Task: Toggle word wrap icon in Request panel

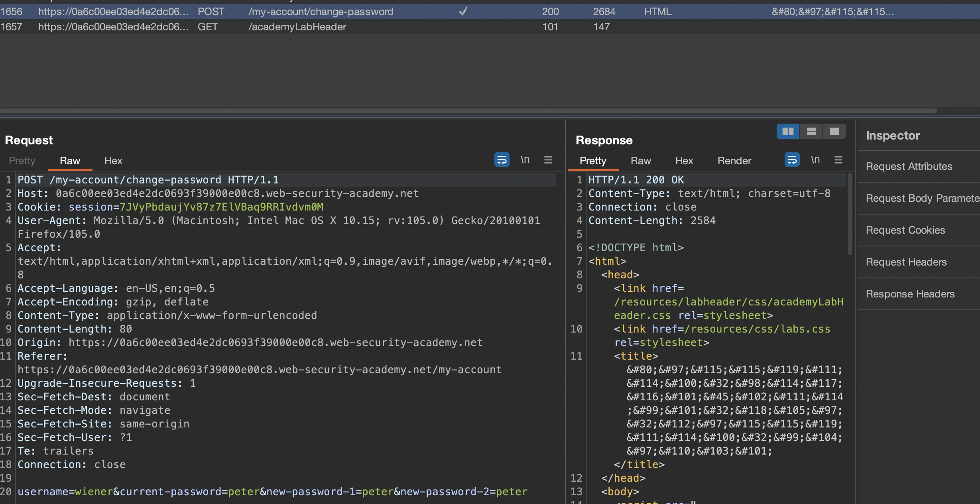Action: 502,160
